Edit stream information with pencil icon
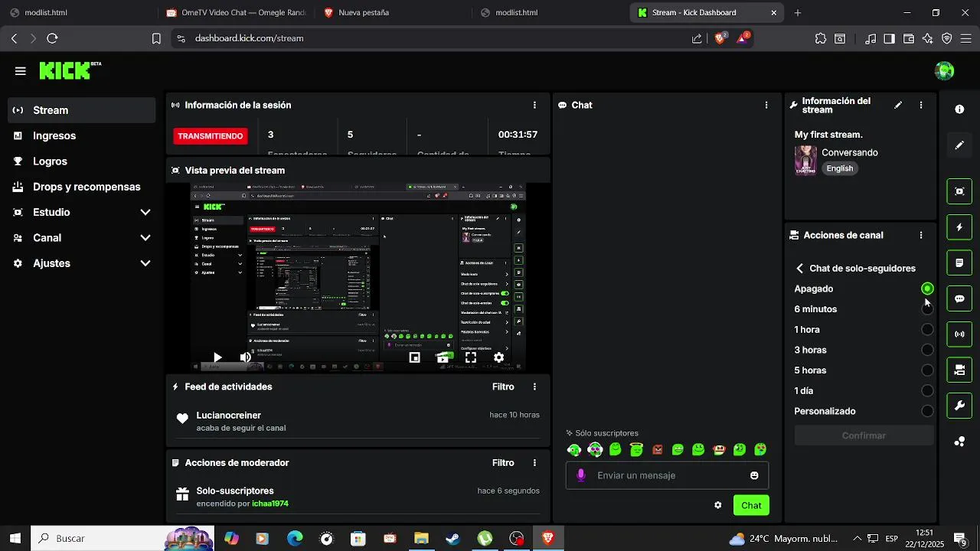The height and width of the screenshot is (551, 980). point(898,105)
